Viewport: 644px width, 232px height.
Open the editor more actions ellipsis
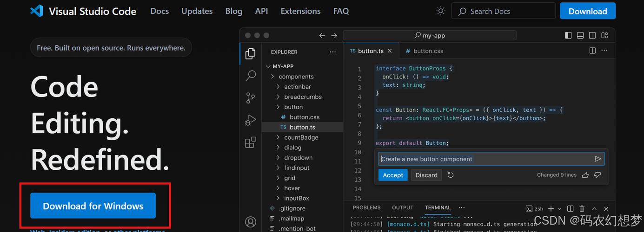coord(604,51)
